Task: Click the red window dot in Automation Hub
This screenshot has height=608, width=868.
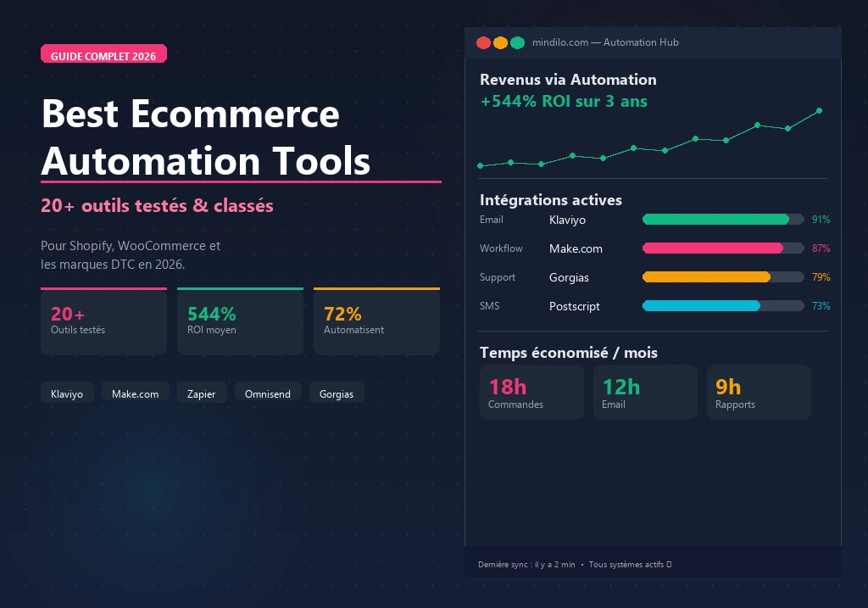Action: pyautogui.click(x=483, y=42)
